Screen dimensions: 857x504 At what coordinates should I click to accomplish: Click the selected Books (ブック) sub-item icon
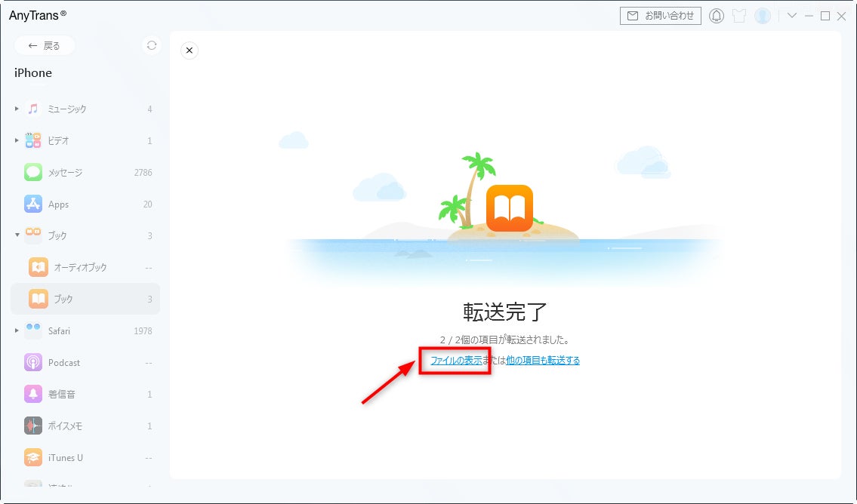(39, 299)
